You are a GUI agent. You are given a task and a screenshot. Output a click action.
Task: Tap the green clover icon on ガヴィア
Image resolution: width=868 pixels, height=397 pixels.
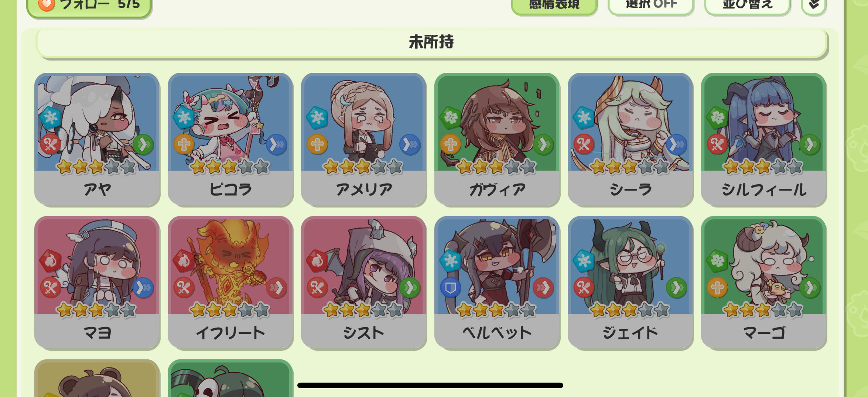tap(451, 117)
